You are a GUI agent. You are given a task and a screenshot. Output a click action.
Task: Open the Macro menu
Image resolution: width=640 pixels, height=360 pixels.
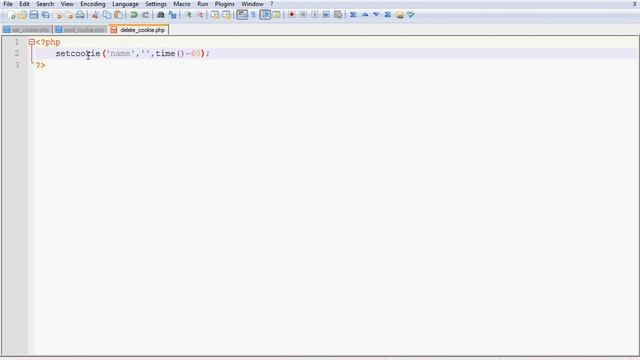pyautogui.click(x=182, y=4)
